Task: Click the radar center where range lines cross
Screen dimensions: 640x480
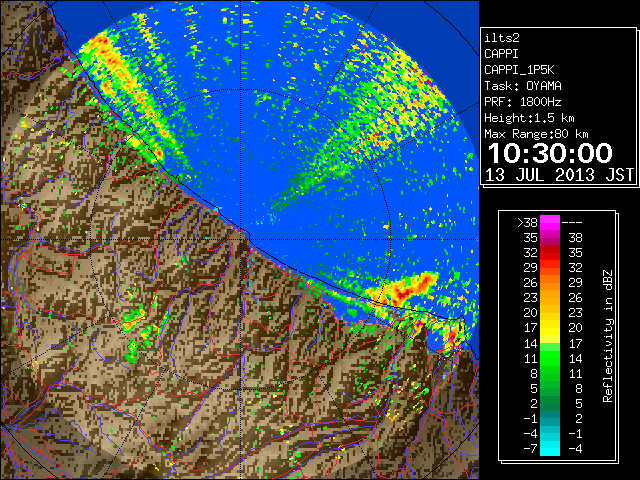Action: click(241, 240)
